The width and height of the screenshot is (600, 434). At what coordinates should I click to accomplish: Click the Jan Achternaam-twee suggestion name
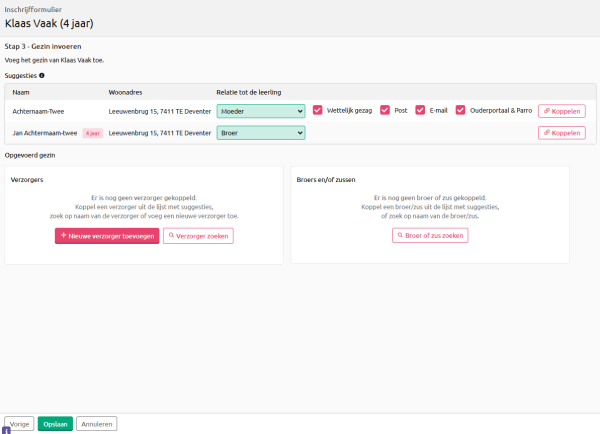click(45, 132)
